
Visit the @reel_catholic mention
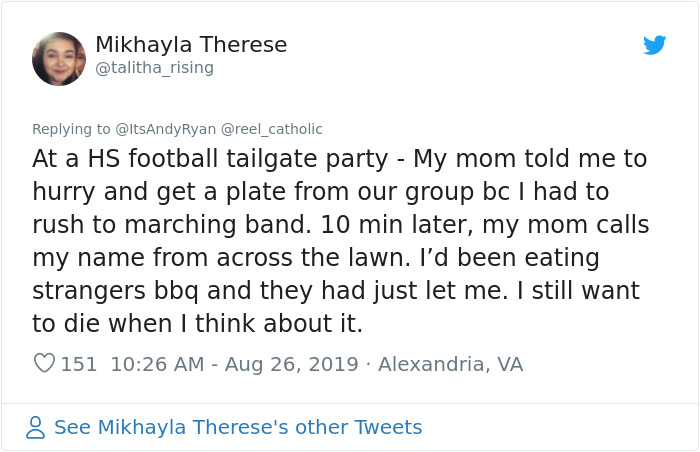271,129
